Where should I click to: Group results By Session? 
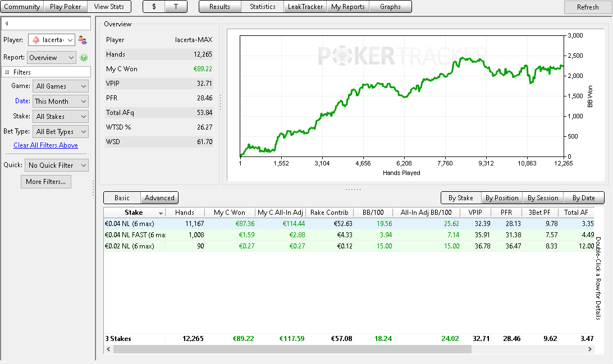pos(543,197)
